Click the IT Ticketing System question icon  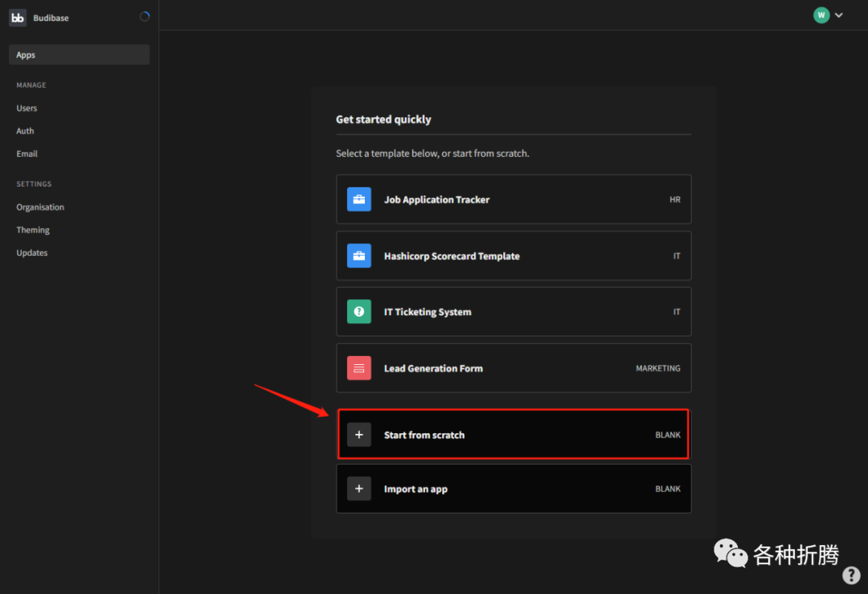click(x=358, y=312)
